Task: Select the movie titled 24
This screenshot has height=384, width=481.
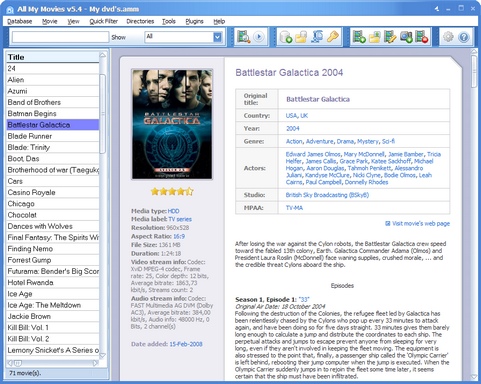Action: [53, 69]
